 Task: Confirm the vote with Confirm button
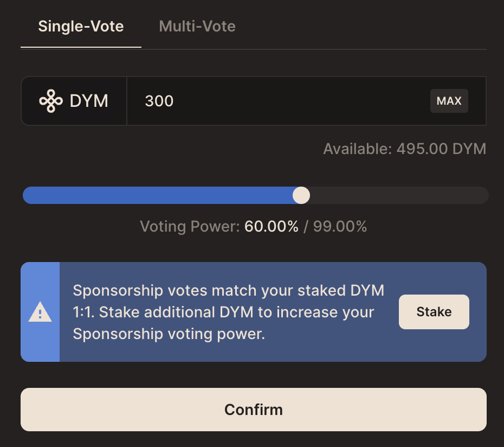[253, 410]
